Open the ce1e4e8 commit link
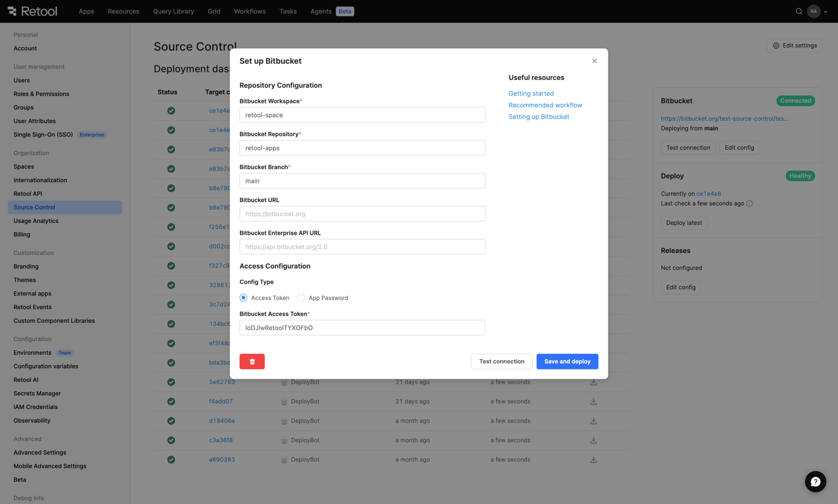This screenshot has width=838, height=504. pos(709,194)
